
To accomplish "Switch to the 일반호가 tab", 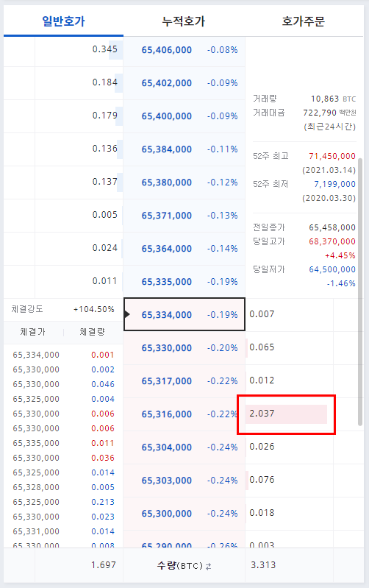I will [x=63, y=21].
